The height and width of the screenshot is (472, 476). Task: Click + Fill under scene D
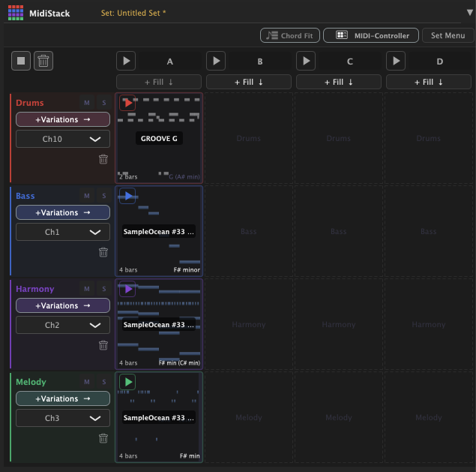(428, 82)
